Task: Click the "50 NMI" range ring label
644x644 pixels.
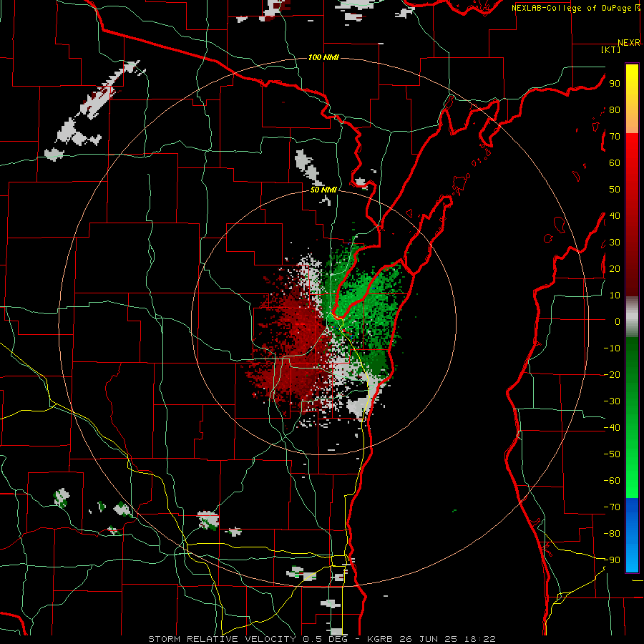Action: 323,190
